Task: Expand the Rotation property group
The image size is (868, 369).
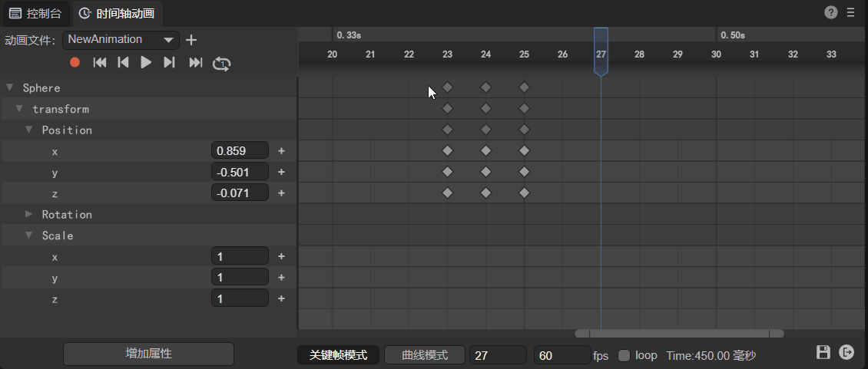Action: tap(29, 214)
